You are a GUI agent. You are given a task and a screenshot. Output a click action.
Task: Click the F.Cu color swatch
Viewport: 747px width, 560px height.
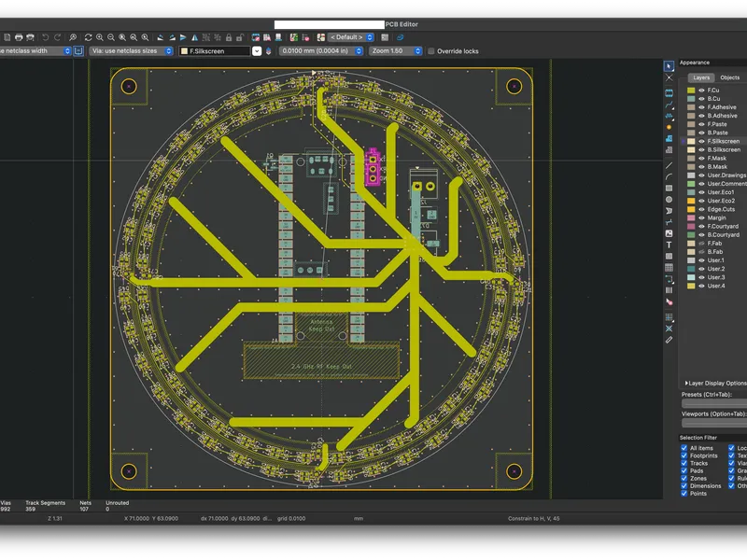[x=691, y=90]
